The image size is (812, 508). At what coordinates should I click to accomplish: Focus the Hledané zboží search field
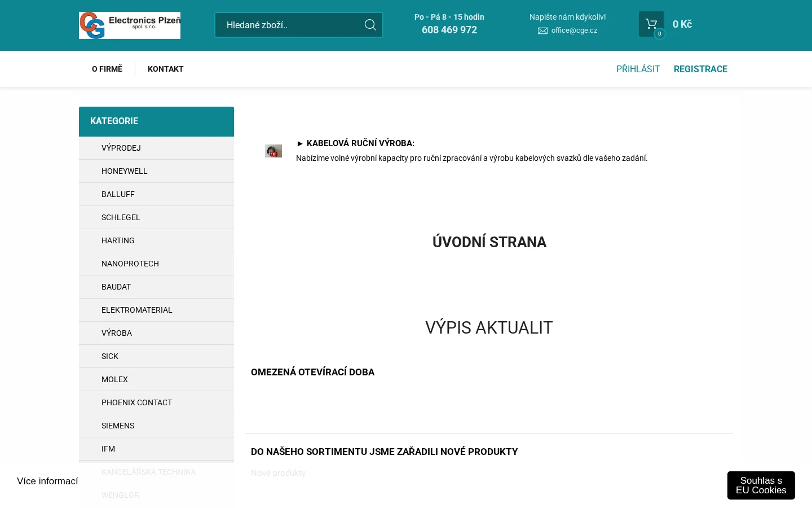299,25
